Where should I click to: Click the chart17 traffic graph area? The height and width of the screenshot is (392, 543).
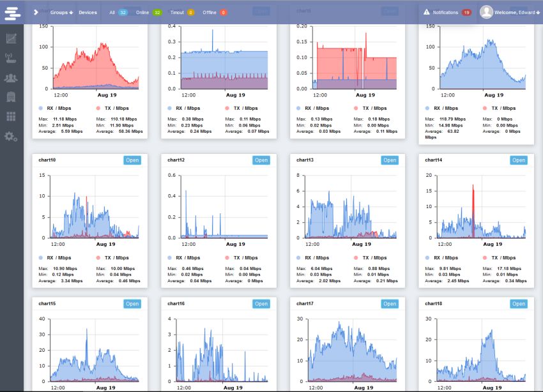coord(352,350)
